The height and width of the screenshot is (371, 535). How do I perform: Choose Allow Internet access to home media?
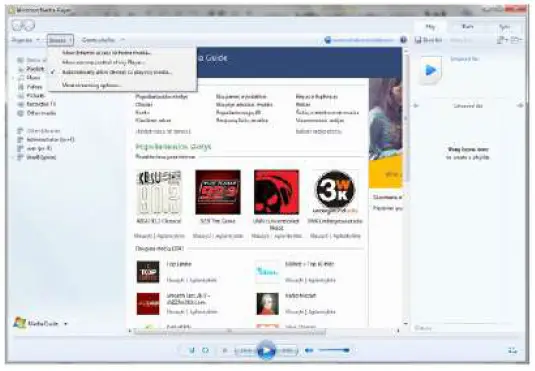coord(107,53)
